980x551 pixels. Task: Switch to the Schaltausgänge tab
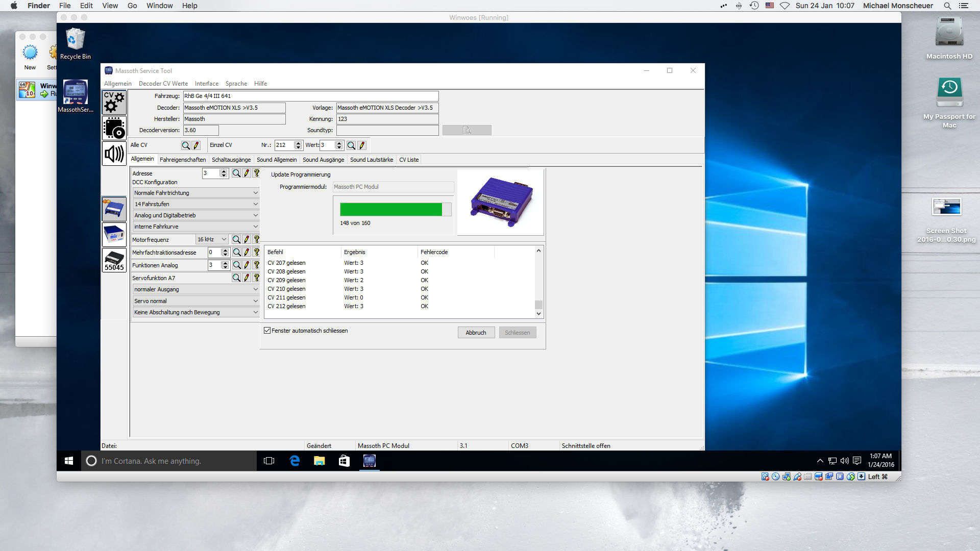click(231, 160)
